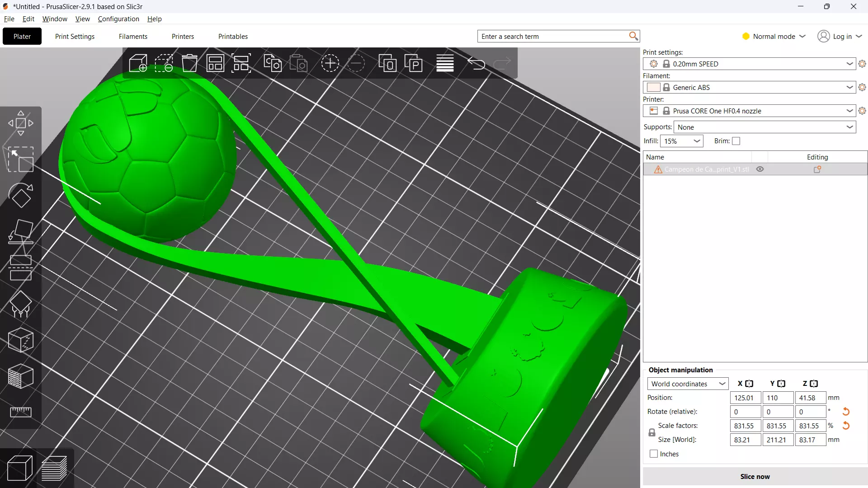Click the Generic ABS filament color swatch
868x488 pixels.
[653, 87]
